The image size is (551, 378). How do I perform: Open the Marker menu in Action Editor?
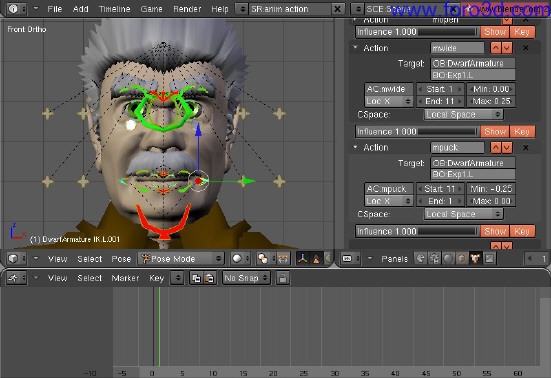click(x=125, y=278)
